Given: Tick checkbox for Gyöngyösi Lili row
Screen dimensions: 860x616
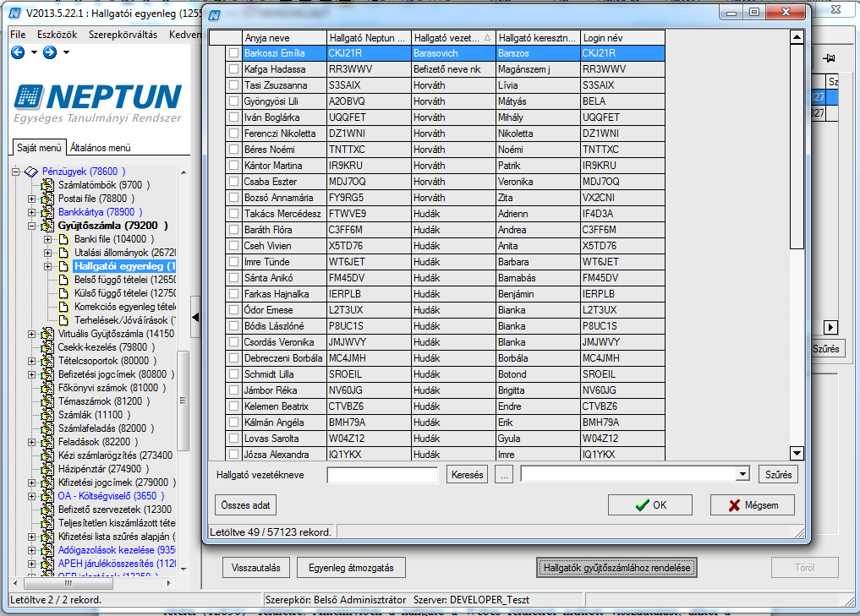Looking at the screenshot, I should point(234,101).
